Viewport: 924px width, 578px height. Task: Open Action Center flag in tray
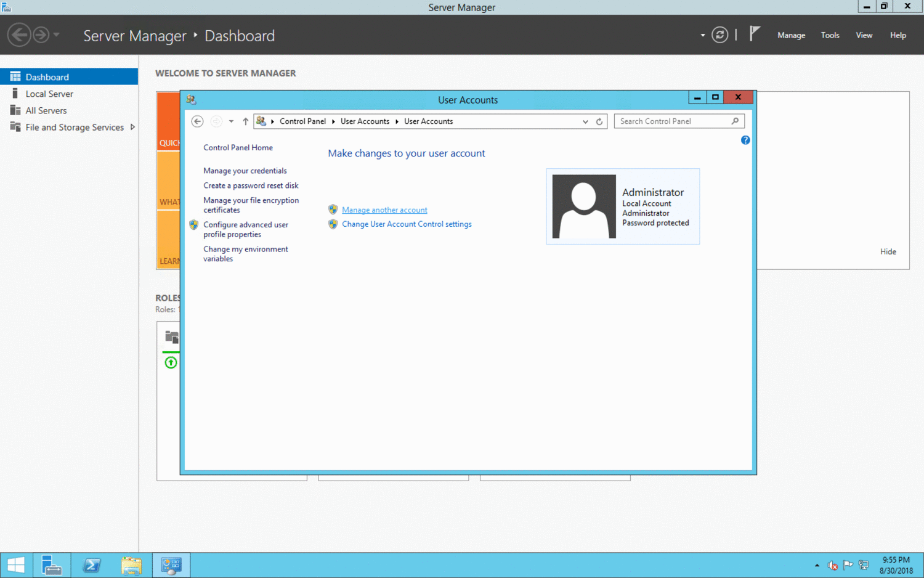pyautogui.click(x=848, y=564)
